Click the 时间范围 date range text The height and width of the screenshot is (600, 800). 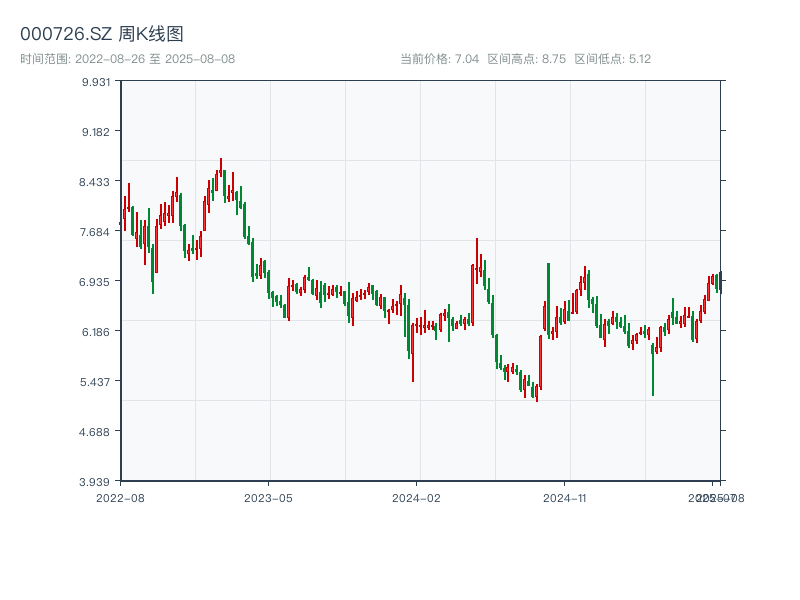(x=127, y=59)
